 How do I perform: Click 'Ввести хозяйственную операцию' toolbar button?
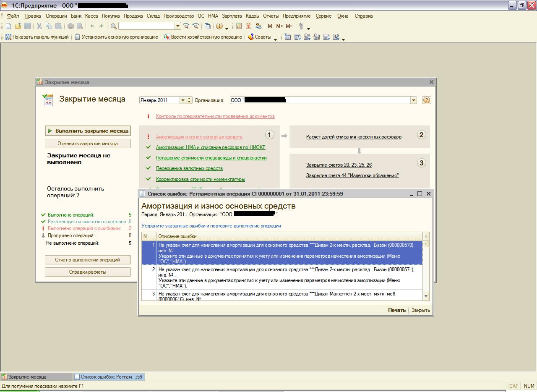[203, 37]
